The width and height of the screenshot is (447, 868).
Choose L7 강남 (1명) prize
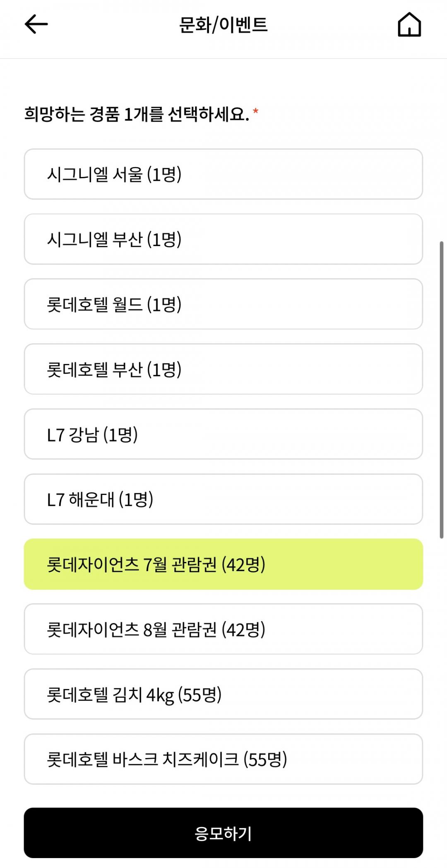(223, 434)
